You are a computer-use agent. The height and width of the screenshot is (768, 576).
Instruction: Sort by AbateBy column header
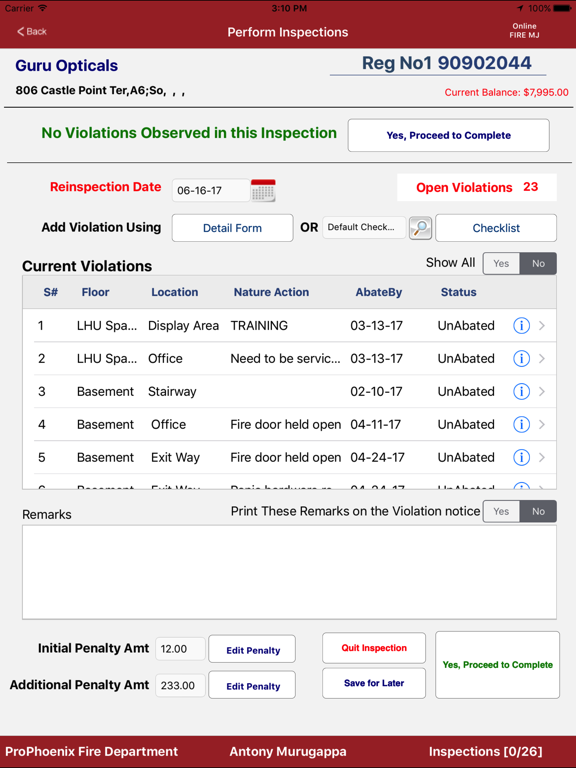[x=379, y=292]
